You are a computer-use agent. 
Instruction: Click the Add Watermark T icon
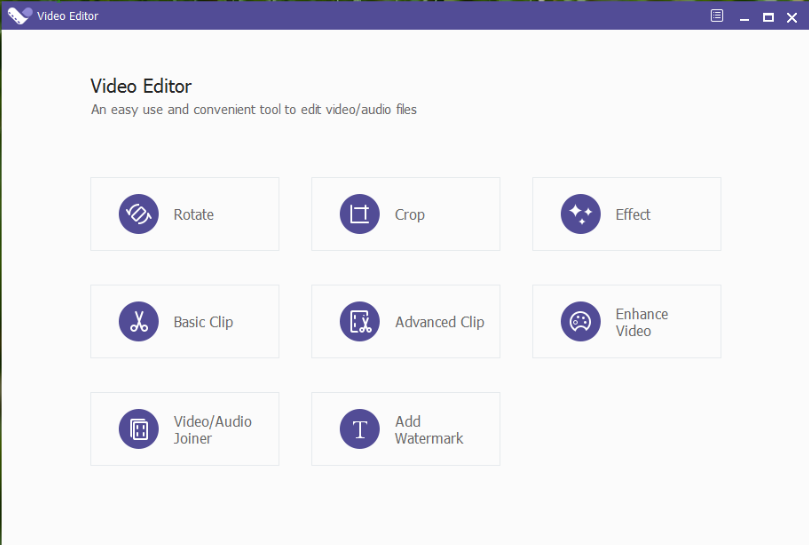[x=360, y=429]
